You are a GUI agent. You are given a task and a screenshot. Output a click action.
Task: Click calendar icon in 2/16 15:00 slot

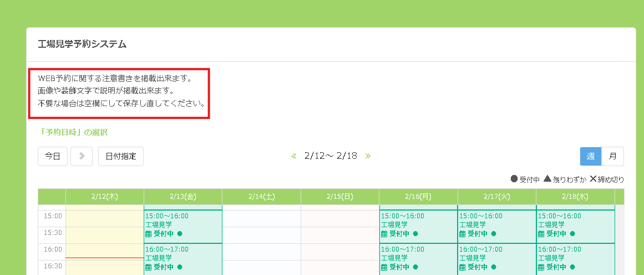click(384, 234)
